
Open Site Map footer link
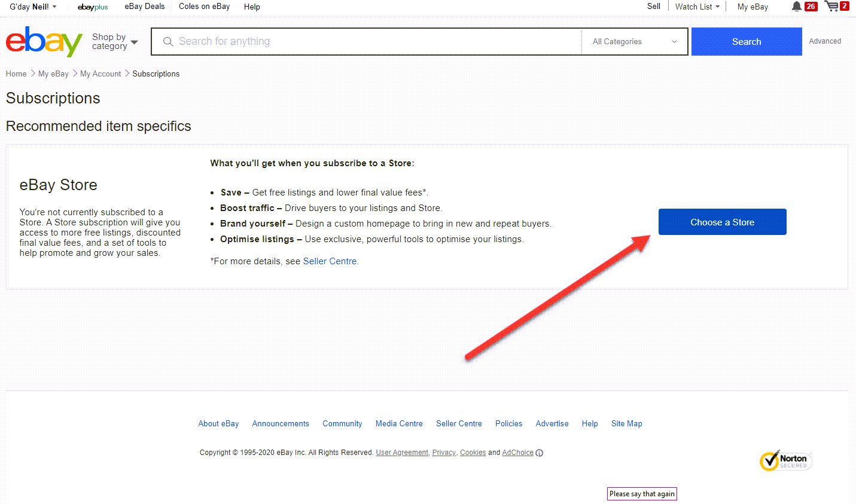pyautogui.click(x=626, y=423)
